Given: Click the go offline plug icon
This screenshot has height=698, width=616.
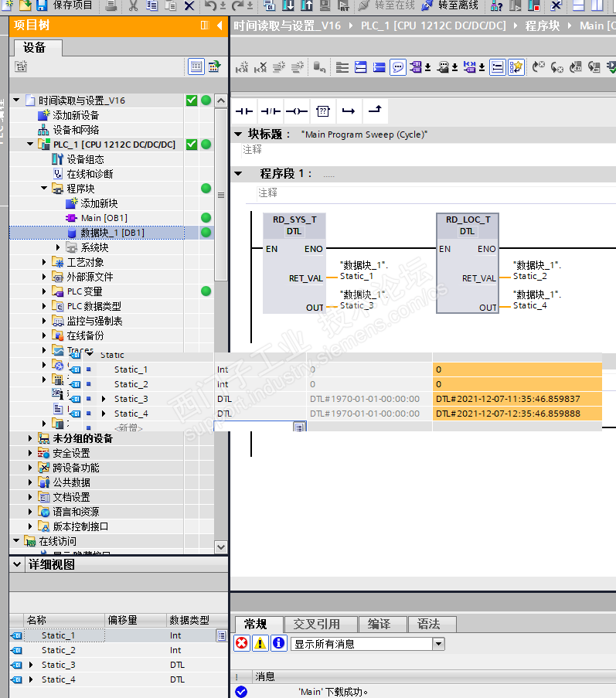Looking at the screenshot, I should (427, 5).
